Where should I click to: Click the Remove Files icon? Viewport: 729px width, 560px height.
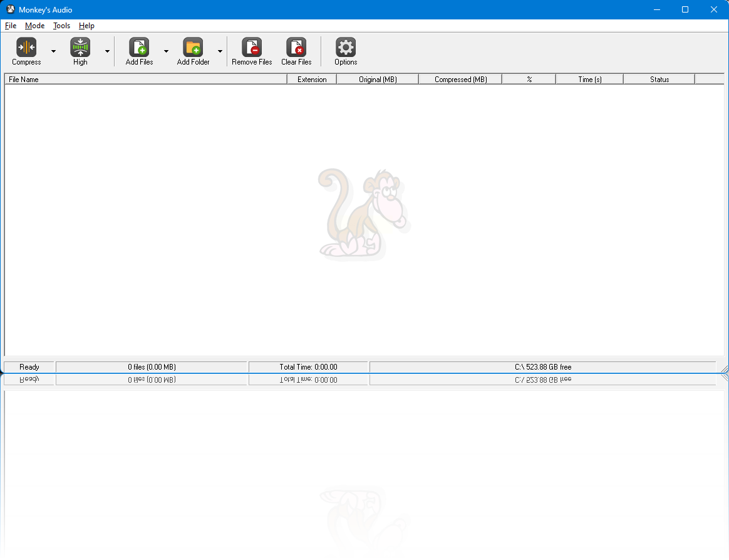(252, 47)
